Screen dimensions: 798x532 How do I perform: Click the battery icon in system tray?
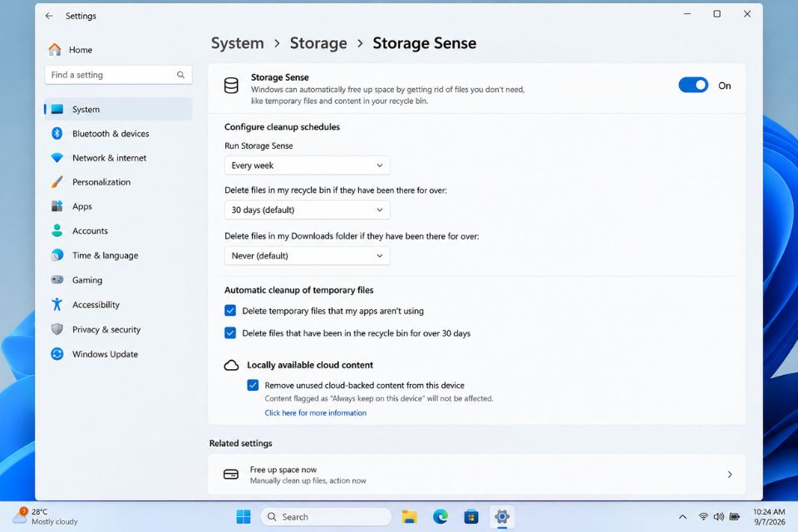click(x=734, y=517)
